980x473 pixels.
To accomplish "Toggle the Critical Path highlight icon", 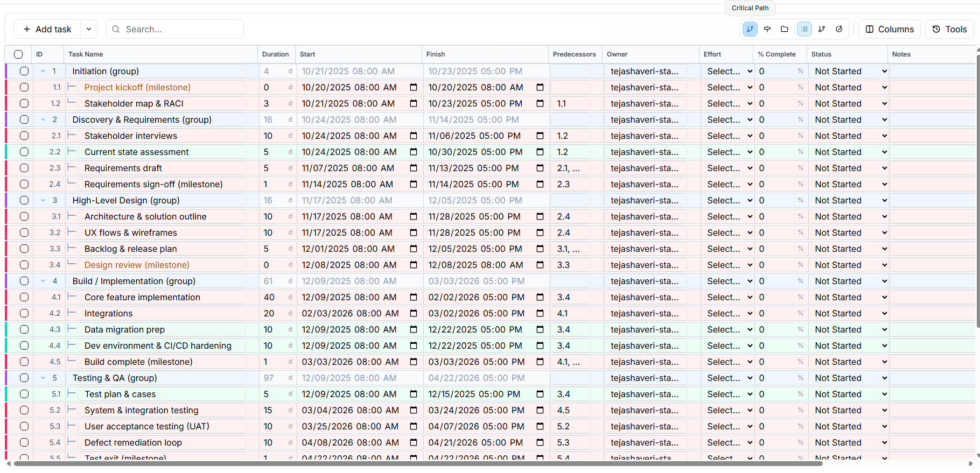I will pos(750,29).
